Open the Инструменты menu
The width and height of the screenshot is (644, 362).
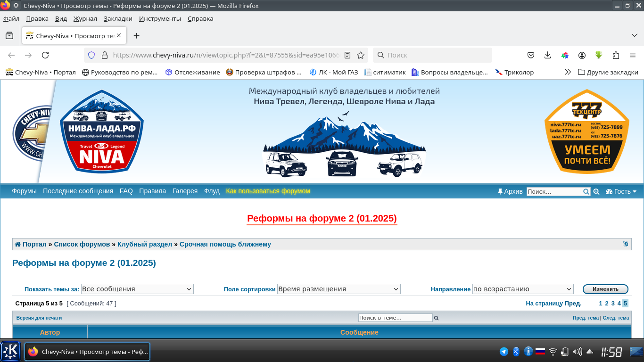point(160,19)
